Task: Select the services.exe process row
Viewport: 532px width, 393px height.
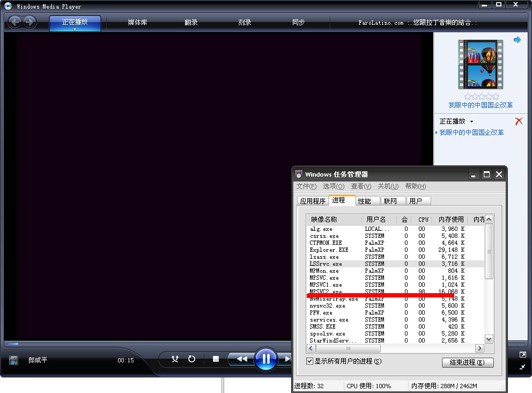Action: tap(395, 319)
